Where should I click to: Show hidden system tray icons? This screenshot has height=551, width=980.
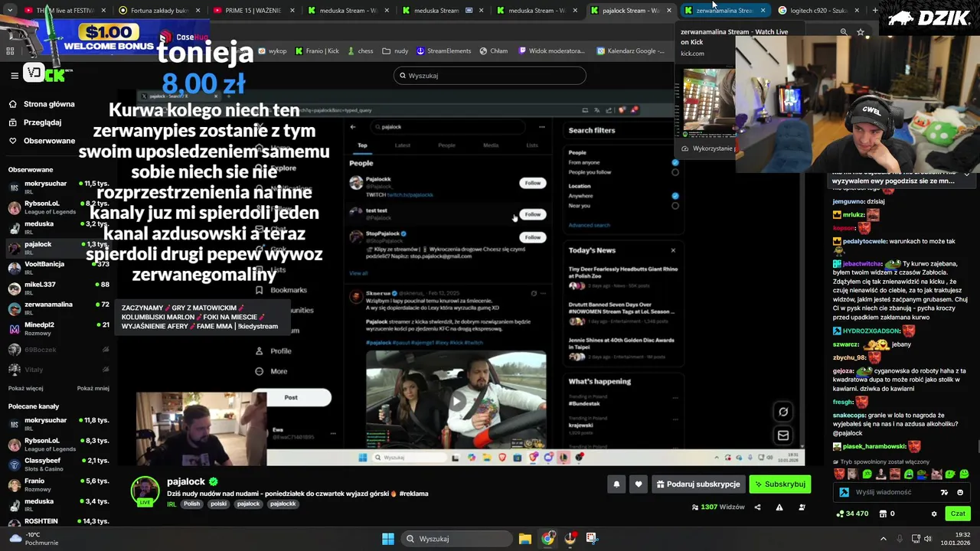tap(883, 539)
